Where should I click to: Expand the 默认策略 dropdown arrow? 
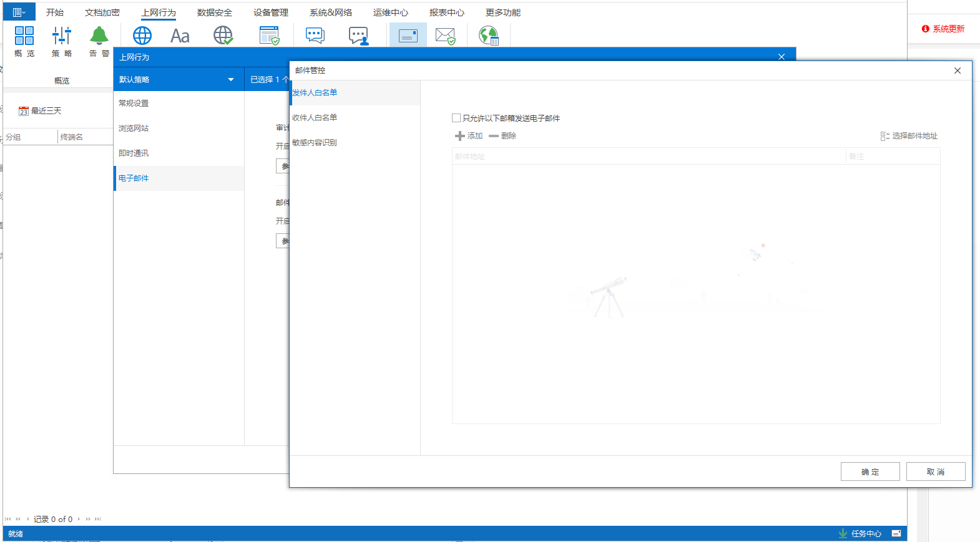(231, 80)
